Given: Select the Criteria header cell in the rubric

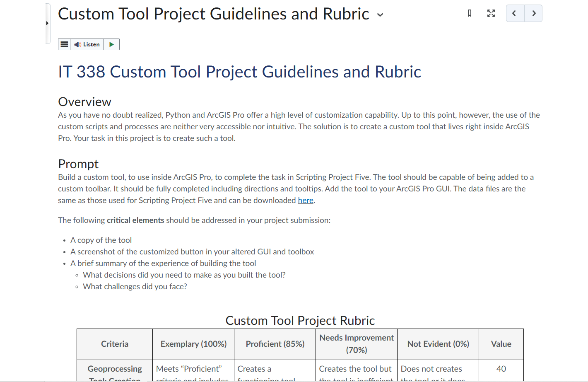Looking at the screenshot, I should click(115, 344).
